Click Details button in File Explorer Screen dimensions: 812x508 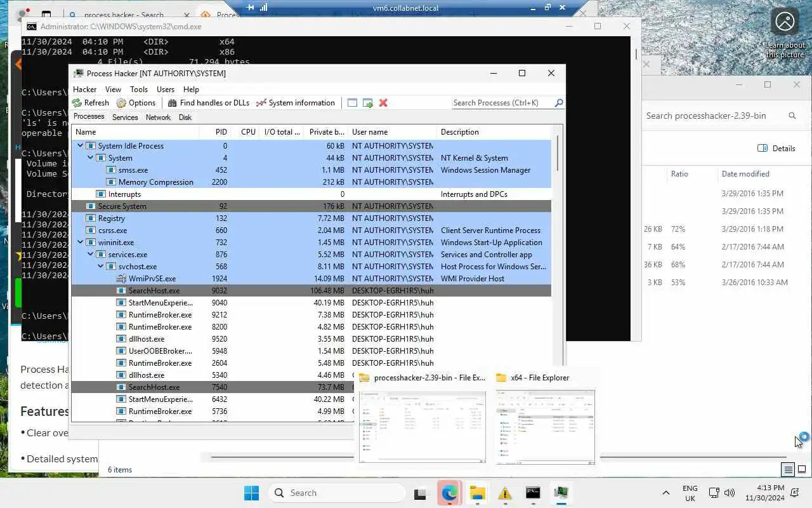pos(776,148)
